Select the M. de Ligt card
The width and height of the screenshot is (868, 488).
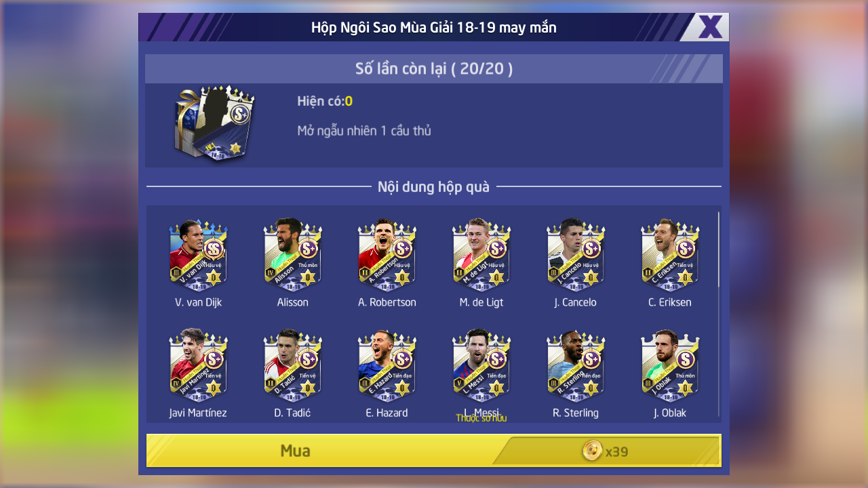click(x=481, y=255)
